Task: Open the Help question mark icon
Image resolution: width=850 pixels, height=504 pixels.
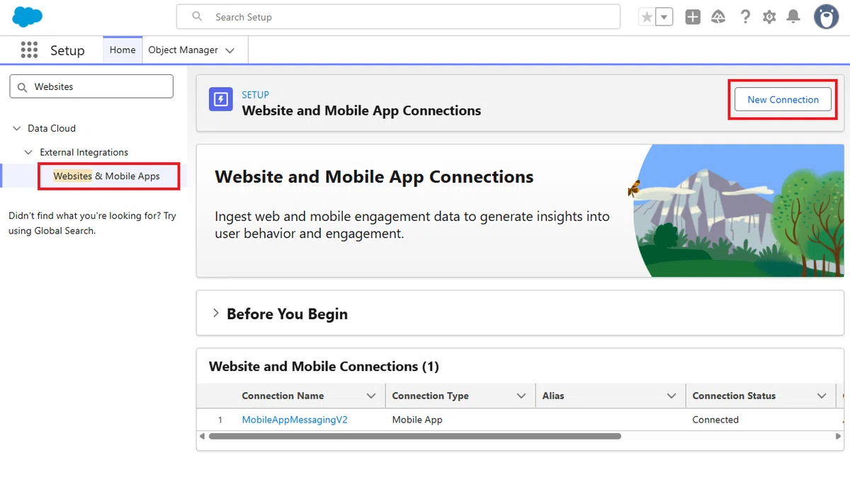Action: pyautogui.click(x=744, y=17)
